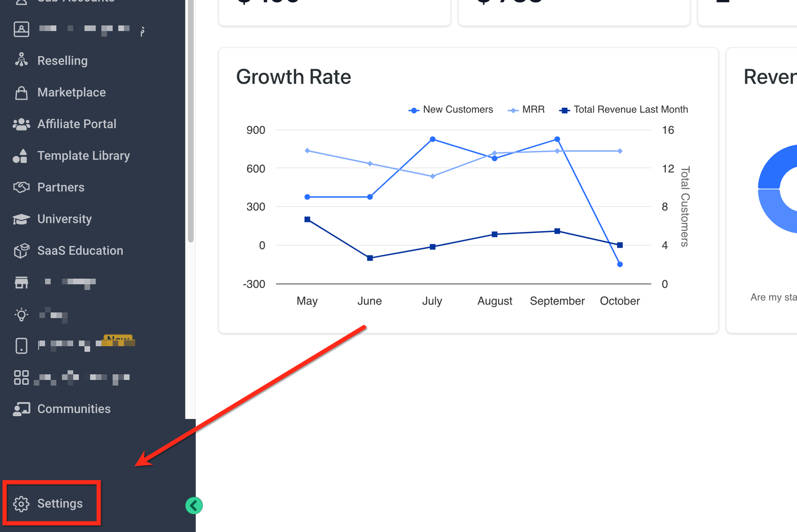Click the Reselling sidebar icon
Viewport: 797px width, 532px height.
point(21,60)
